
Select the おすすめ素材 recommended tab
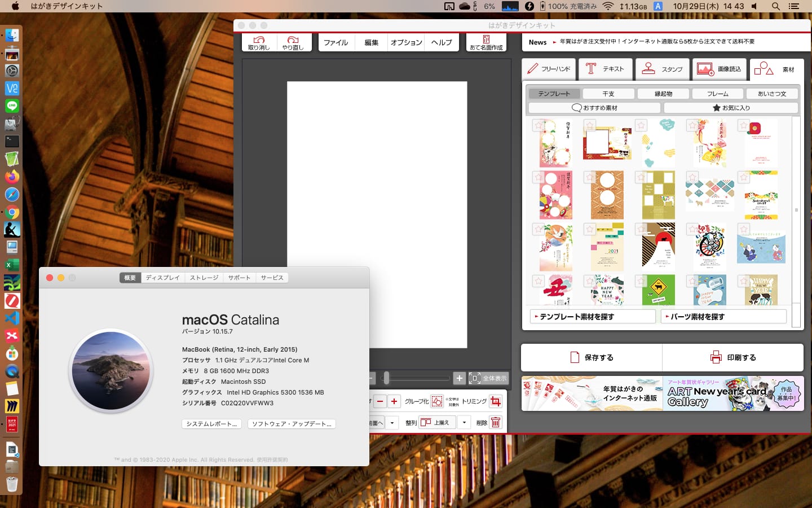coord(594,108)
